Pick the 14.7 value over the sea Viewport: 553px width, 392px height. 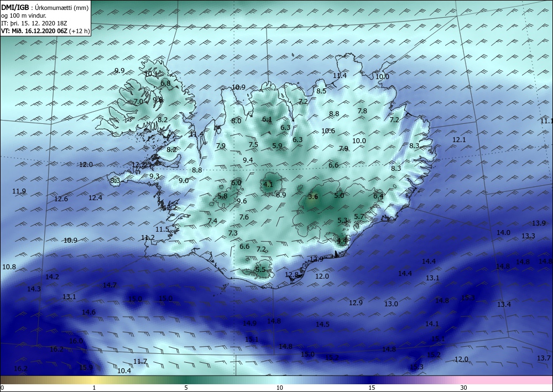109,285
